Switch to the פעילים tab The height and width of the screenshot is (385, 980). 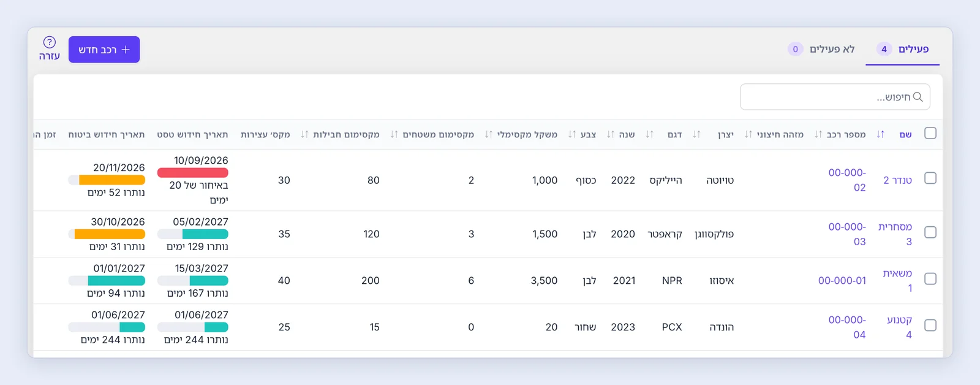click(902, 49)
